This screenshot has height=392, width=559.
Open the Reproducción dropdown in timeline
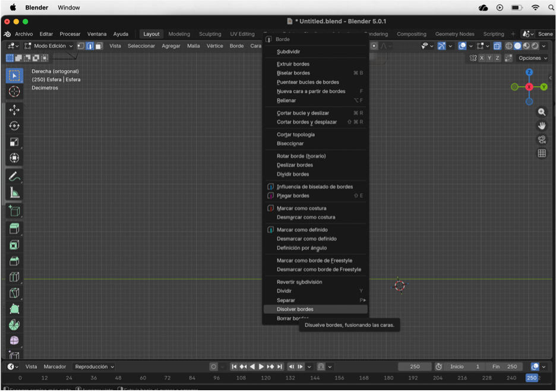(x=94, y=366)
